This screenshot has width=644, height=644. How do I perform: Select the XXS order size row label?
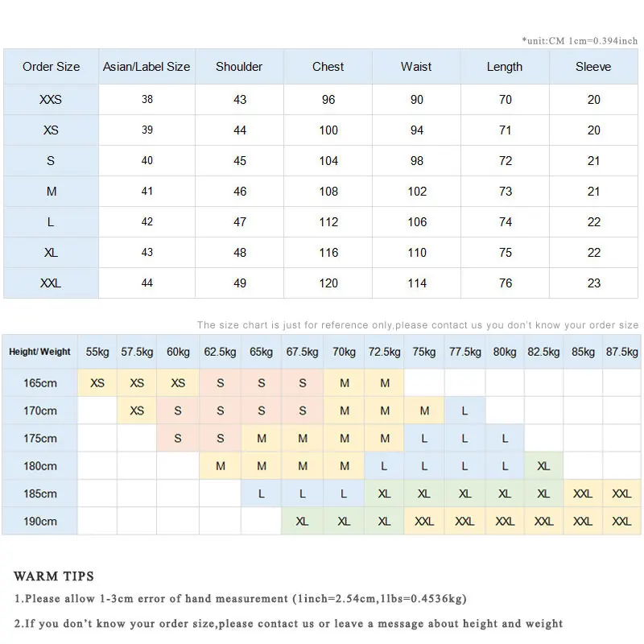click(x=51, y=100)
